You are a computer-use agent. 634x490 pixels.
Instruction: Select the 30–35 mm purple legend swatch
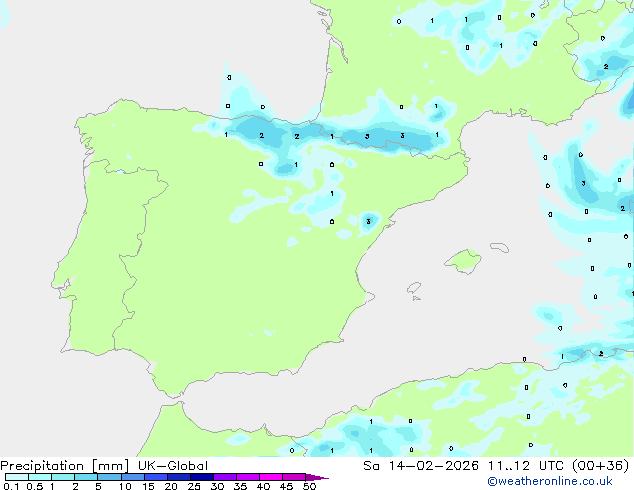224,477
